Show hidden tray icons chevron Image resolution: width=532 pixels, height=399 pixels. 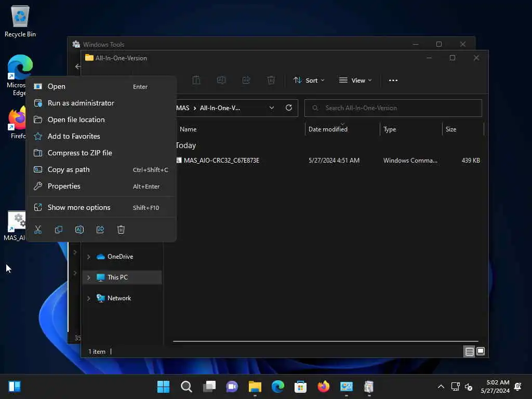pos(441,387)
